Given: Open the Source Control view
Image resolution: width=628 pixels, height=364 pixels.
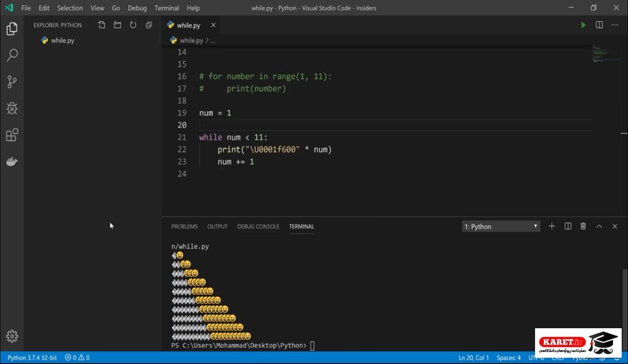Looking at the screenshot, I should click(x=12, y=82).
